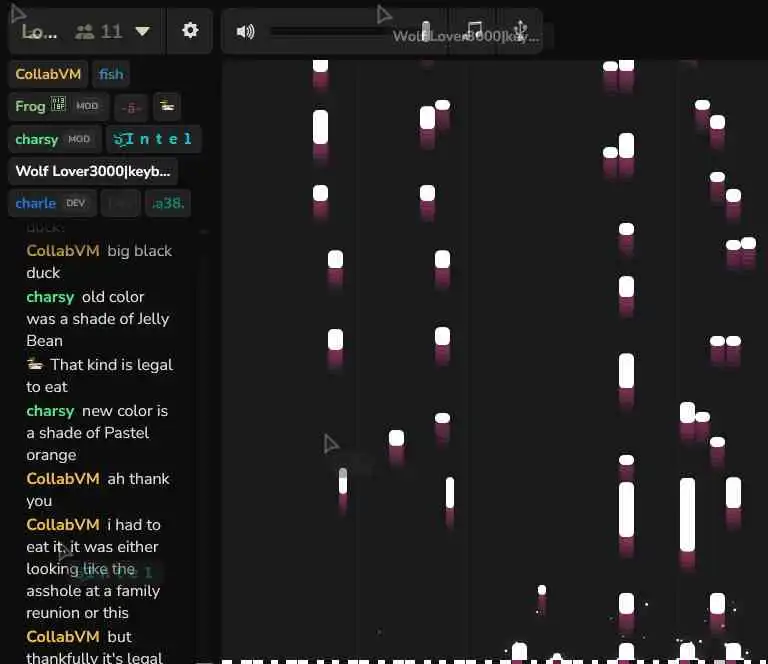Select the "-ū-" user chip
768x664 pixels.
coord(131,107)
